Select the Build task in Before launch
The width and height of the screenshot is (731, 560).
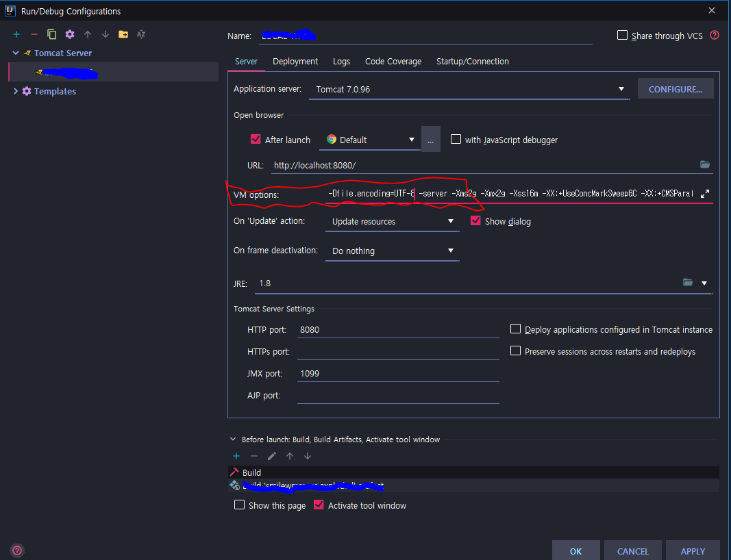click(x=473, y=472)
